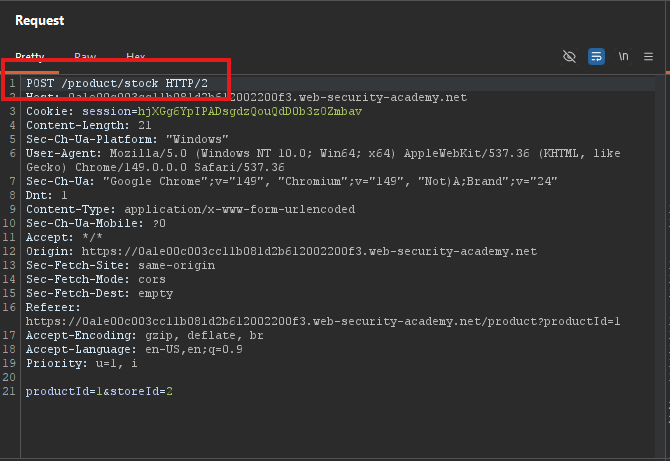Click the Priority: u=1, i line
The width and height of the screenshot is (670, 461).
click(x=82, y=364)
